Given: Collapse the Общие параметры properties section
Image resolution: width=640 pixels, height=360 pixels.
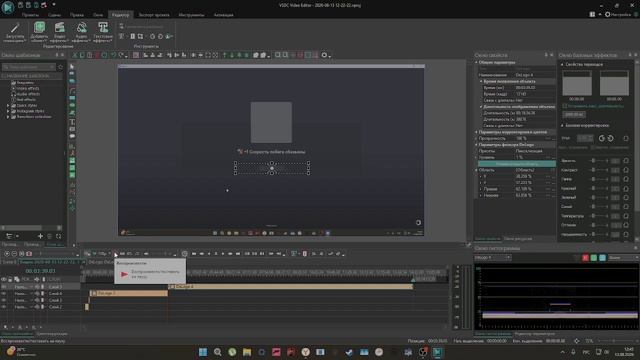Looking at the screenshot, I should click(x=476, y=62).
